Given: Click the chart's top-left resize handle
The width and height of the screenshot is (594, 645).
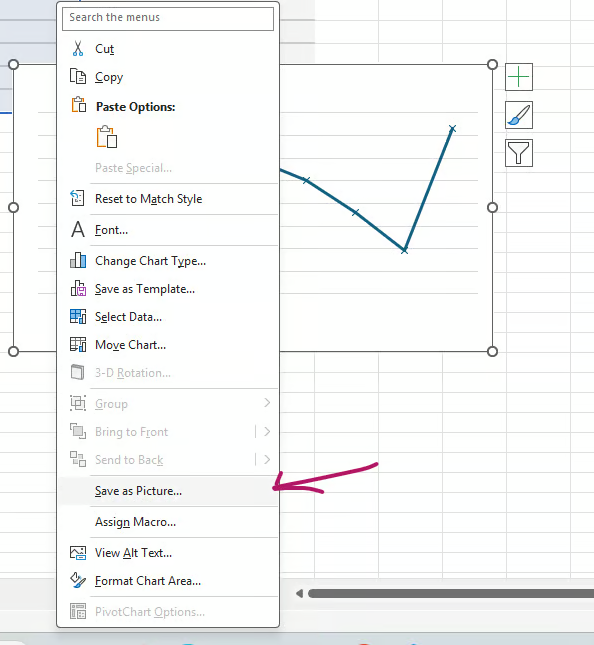Looking at the screenshot, I should (14, 65).
